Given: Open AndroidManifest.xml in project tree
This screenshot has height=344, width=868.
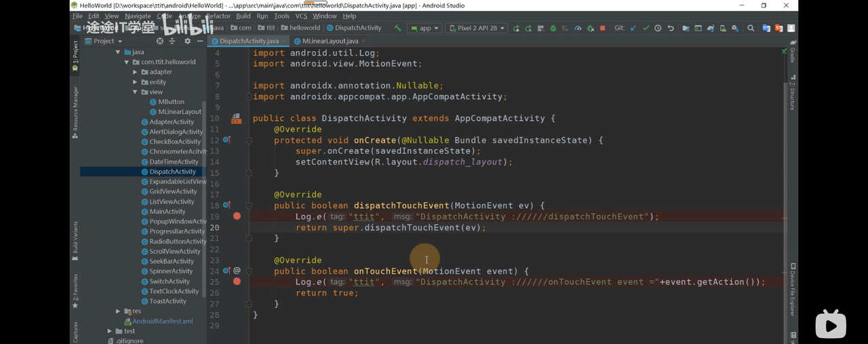Looking at the screenshot, I should (x=162, y=322).
